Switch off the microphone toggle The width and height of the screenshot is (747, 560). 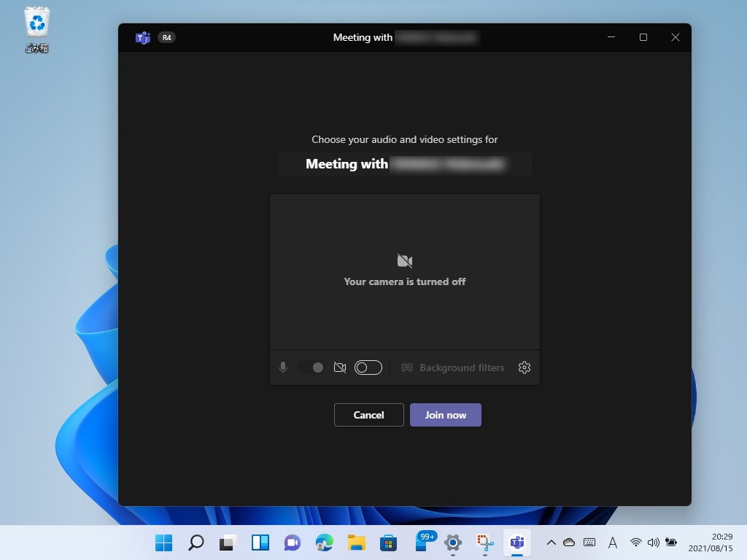pyautogui.click(x=314, y=367)
